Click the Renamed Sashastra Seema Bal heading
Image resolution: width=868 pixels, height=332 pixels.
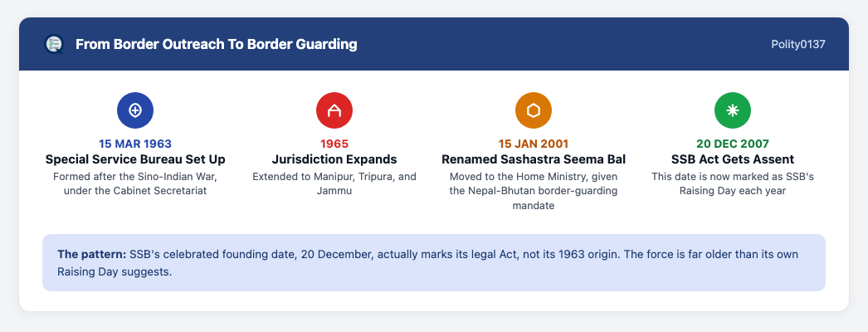(x=534, y=159)
